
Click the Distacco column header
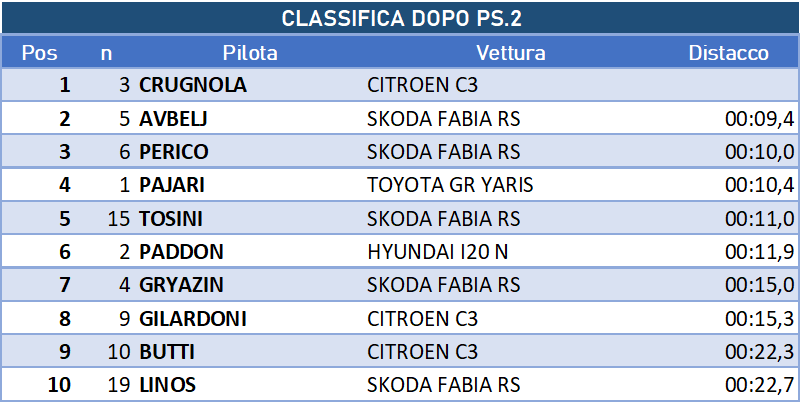(x=729, y=53)
